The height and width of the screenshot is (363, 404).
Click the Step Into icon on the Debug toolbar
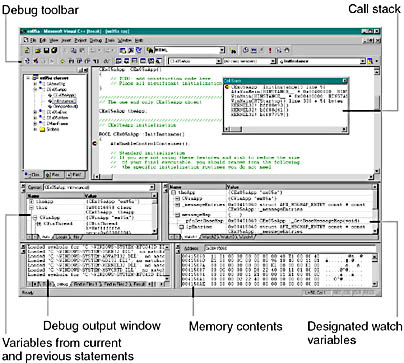[71, 61]
